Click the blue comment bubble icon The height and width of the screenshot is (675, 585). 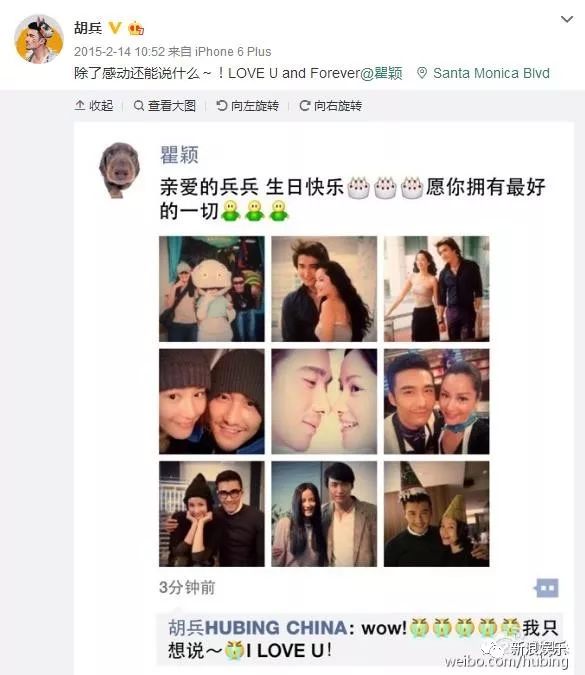coord(547,588)
